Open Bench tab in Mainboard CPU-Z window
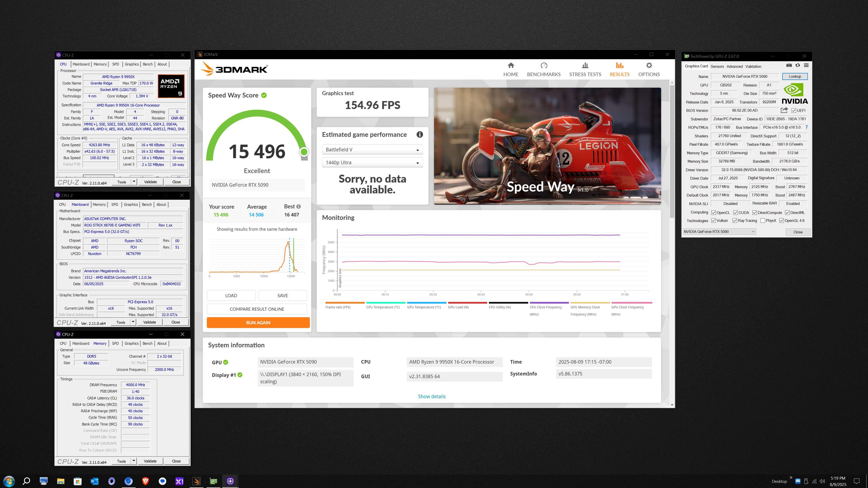 (x=147, y=204)
